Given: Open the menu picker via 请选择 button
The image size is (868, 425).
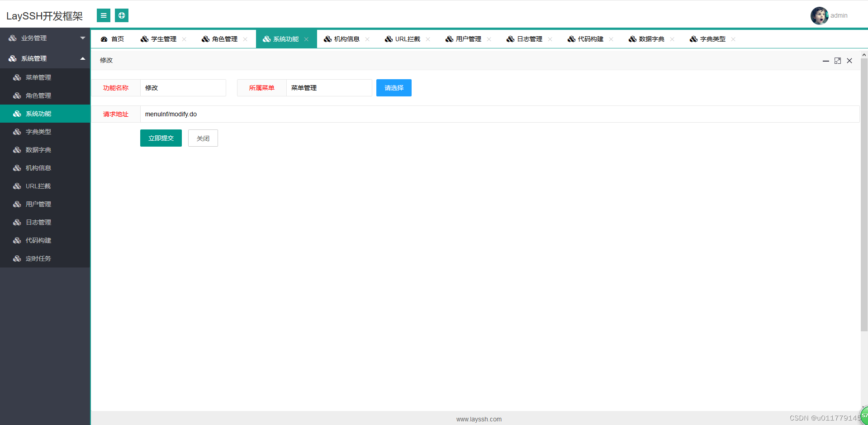Looking at the screenshot, I should point(393,88).
